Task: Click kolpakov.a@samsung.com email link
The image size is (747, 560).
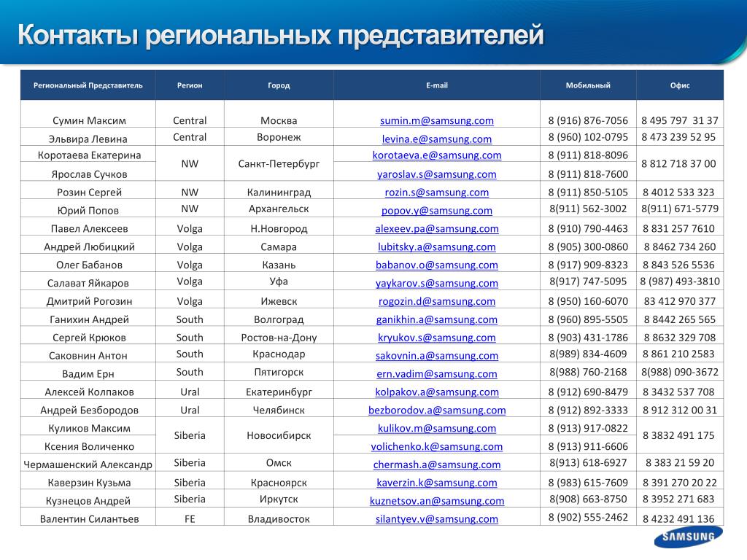Action: (x=437, y=392)
